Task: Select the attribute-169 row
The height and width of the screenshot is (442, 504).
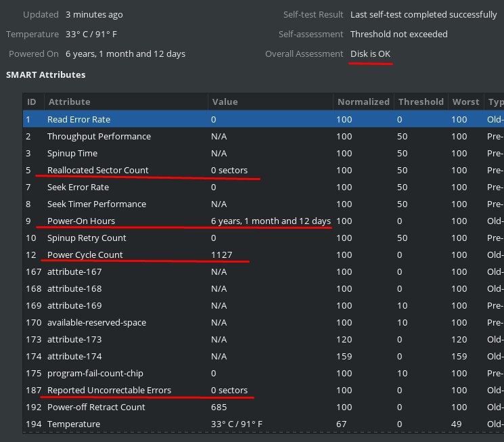Action: click(x=263, y=305)
